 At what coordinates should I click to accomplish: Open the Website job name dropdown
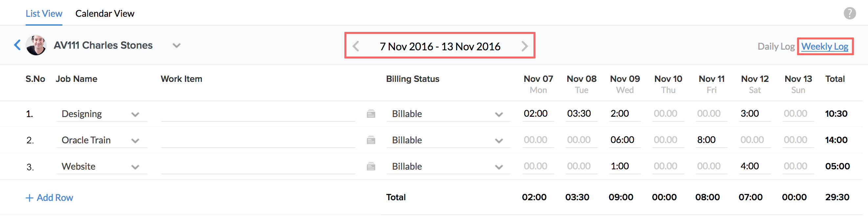coord(135,167)
